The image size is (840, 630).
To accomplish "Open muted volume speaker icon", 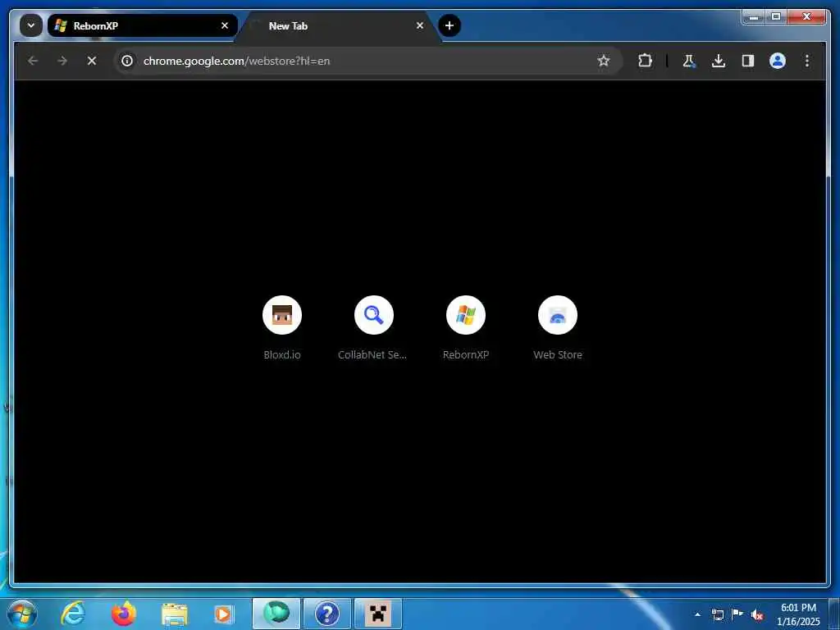I will click(757, 615).
